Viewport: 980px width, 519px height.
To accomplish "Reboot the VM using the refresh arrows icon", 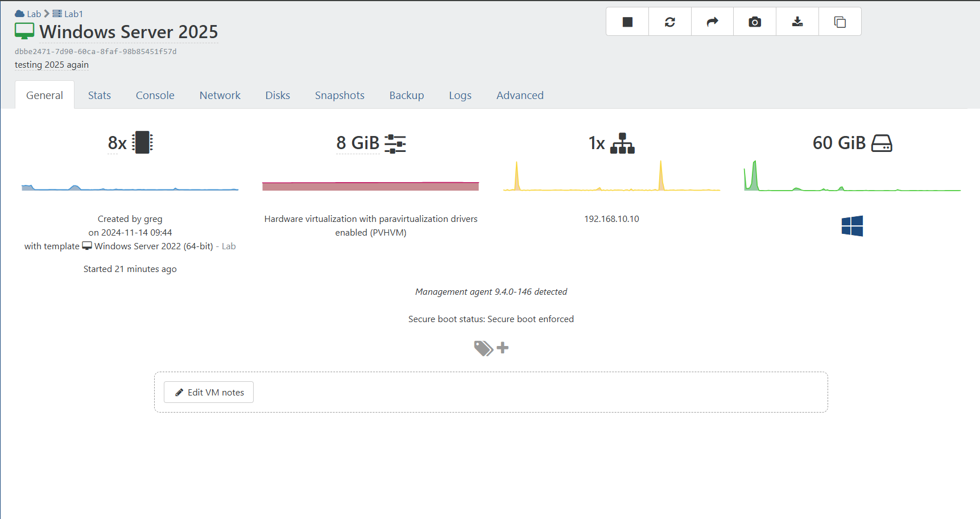I will click(670, 22).
